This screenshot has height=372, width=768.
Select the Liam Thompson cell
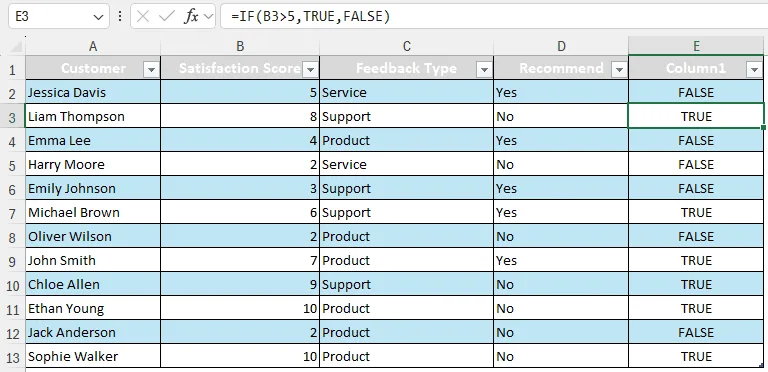click(x=93, y=116)
